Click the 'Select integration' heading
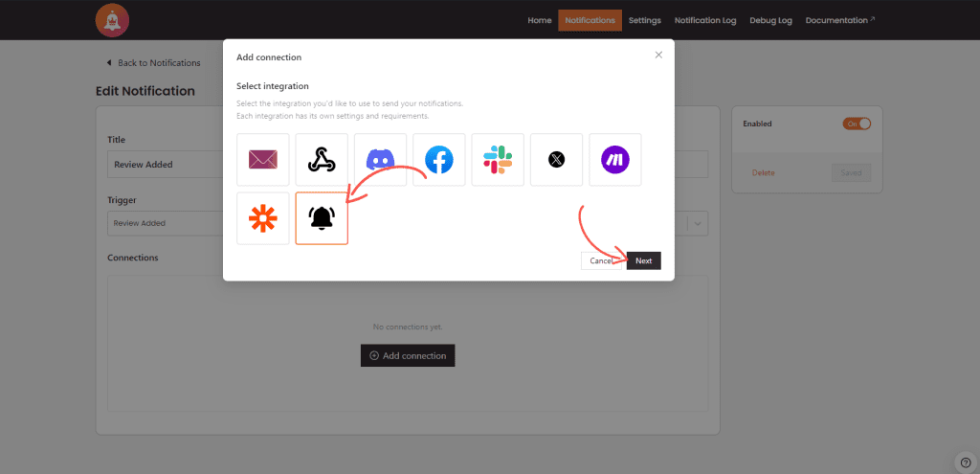This screenshot has width=980, height=474. (273, 85)
